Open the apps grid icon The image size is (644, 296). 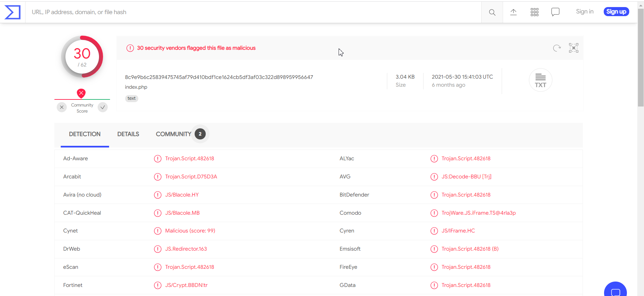tap(535, 12)
